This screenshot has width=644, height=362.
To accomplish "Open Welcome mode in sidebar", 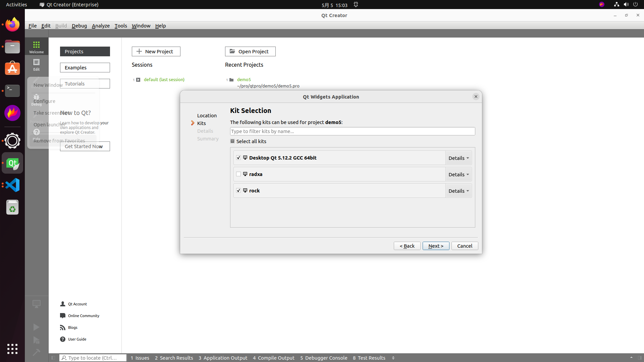I will (x=36, y=47).
